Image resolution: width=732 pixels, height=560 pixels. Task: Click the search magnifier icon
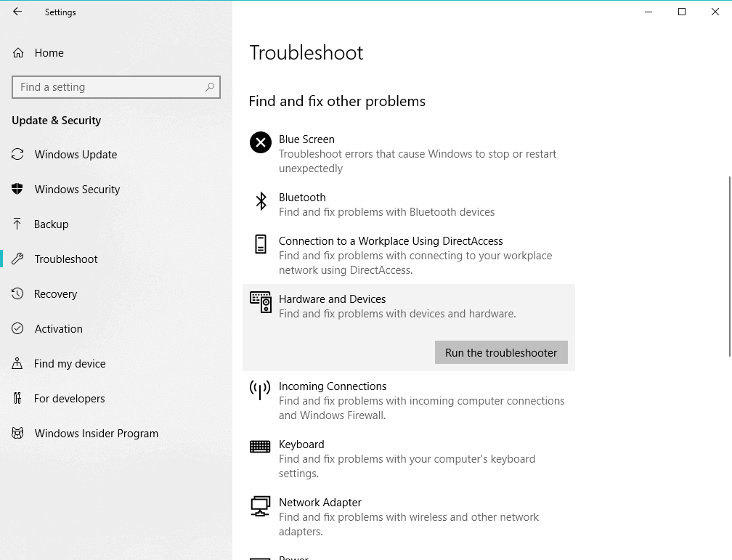[210, 87]
